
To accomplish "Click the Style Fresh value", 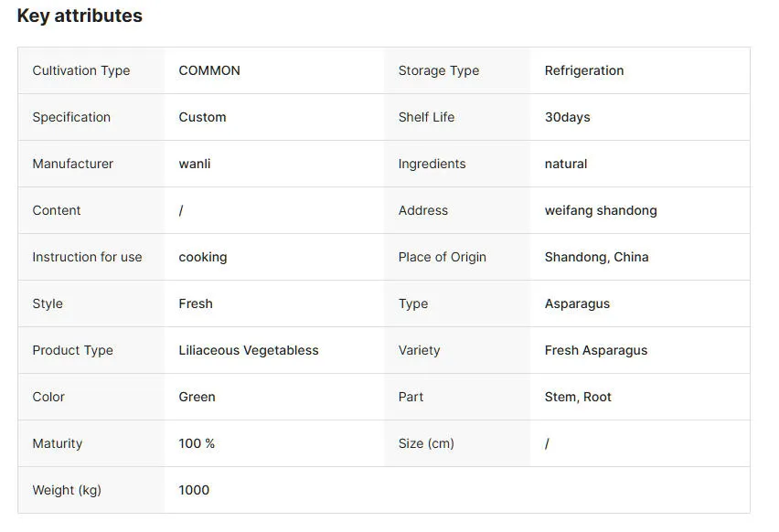I will pos(196,303).
